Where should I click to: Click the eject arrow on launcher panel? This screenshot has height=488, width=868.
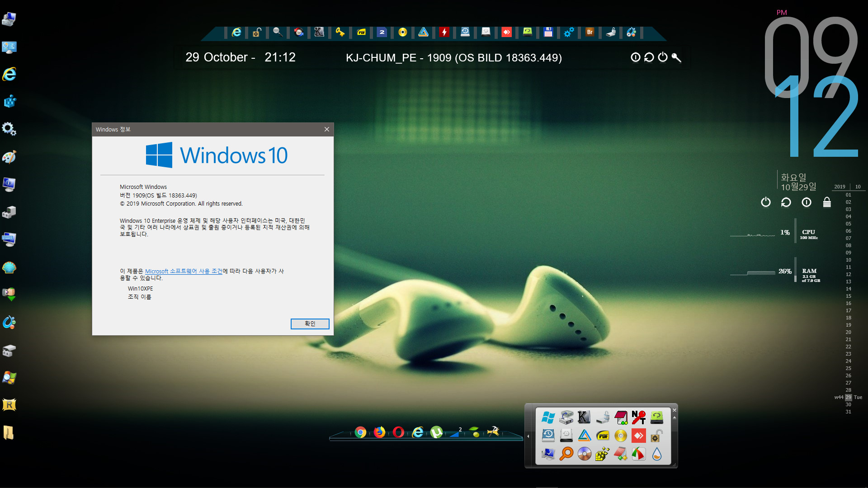[674, 418]
